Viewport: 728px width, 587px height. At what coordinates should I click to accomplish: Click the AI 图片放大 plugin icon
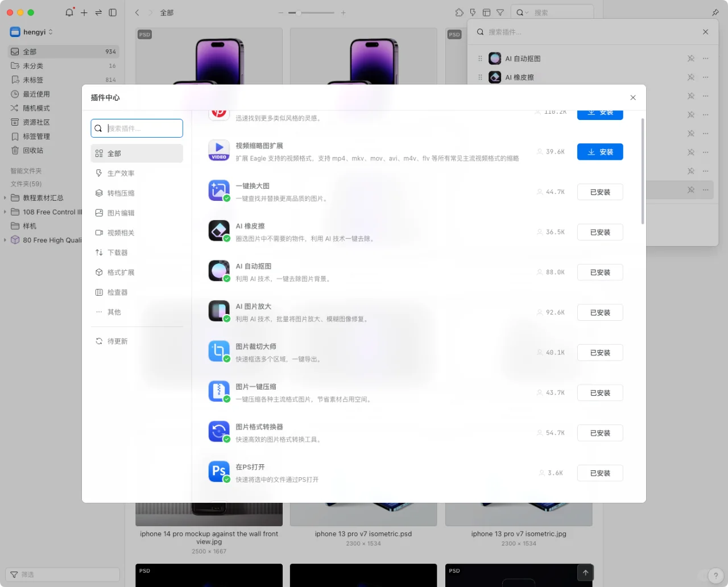(219, 311)
